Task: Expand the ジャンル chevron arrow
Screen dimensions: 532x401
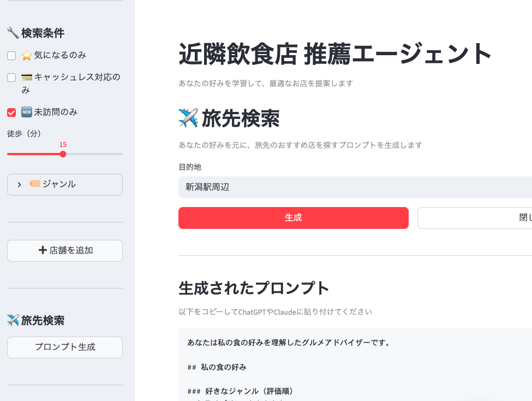Action: click(x=19, y=185)
